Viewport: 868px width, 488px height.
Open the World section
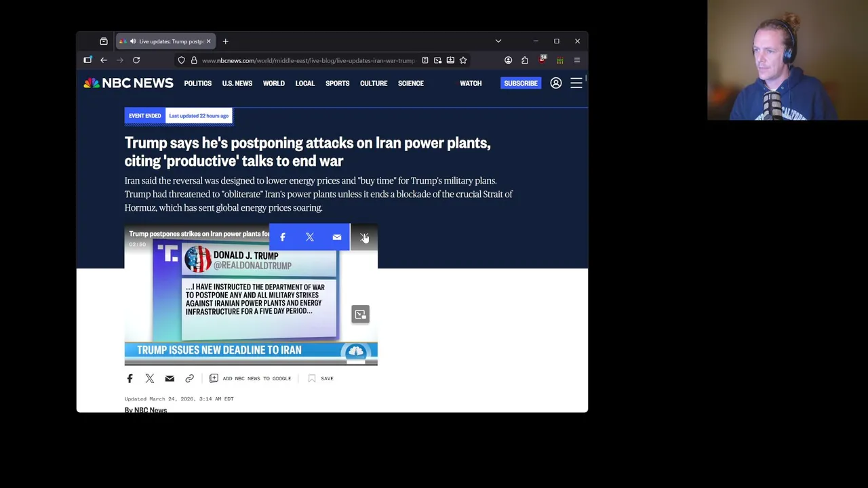pos(274,83)
